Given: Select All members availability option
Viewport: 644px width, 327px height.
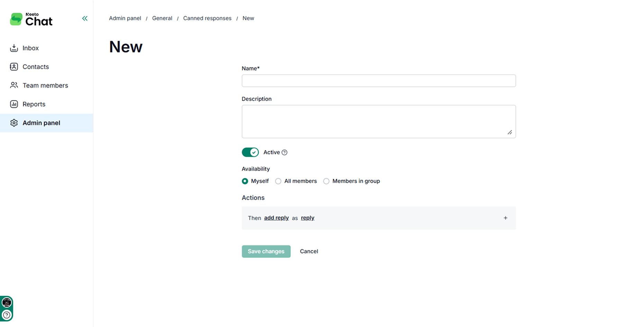Looking at the screenshot, I should click(278, 181).
